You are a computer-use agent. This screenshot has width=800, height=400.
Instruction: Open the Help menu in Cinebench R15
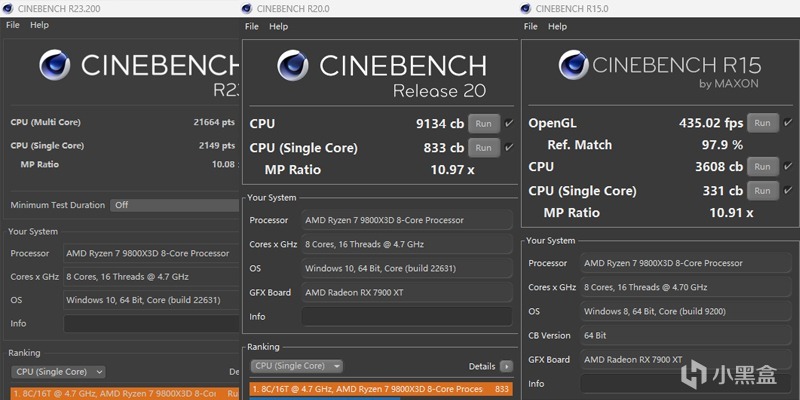557,26
